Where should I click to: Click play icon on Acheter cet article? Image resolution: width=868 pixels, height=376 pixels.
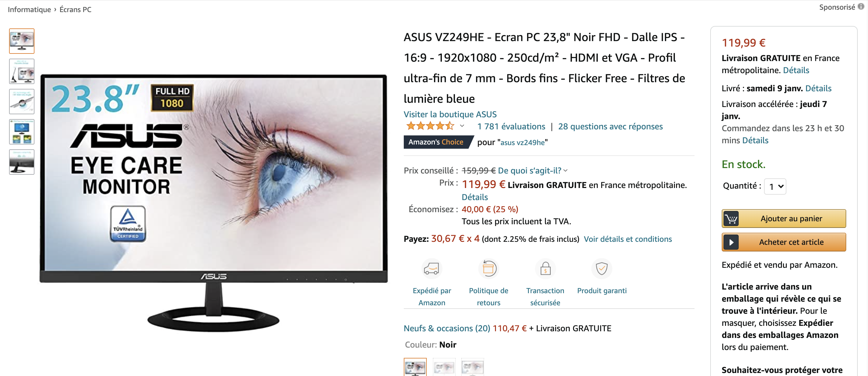point(731,242)
